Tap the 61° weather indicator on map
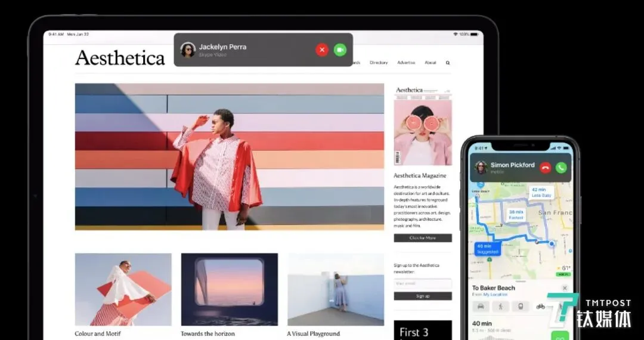Image resolution: width=644 pixels, height=340 pixels. [x=563, y=268]
